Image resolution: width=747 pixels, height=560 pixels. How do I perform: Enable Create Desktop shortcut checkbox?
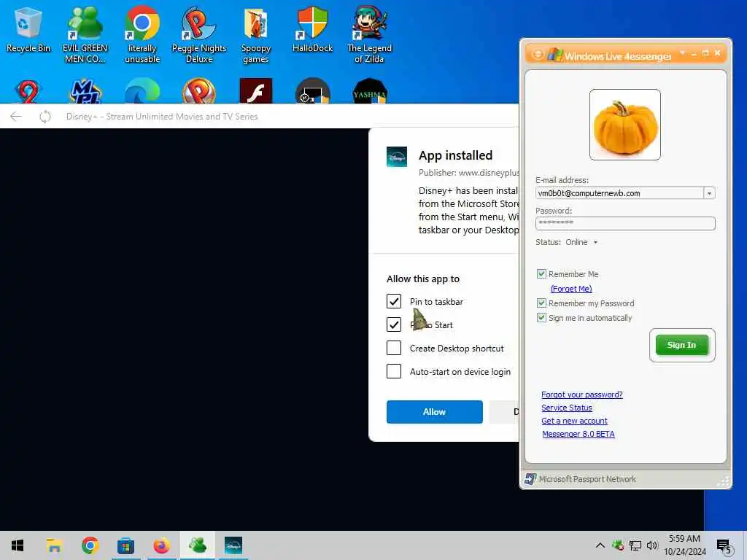pos(394,348)
